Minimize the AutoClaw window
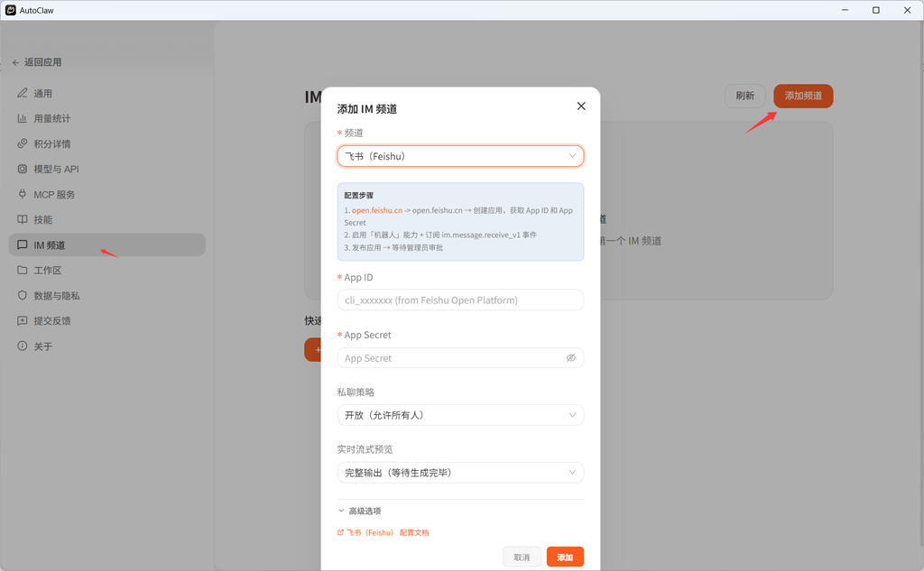This screenshot has height=571, width=924. (x=845, y=10)
